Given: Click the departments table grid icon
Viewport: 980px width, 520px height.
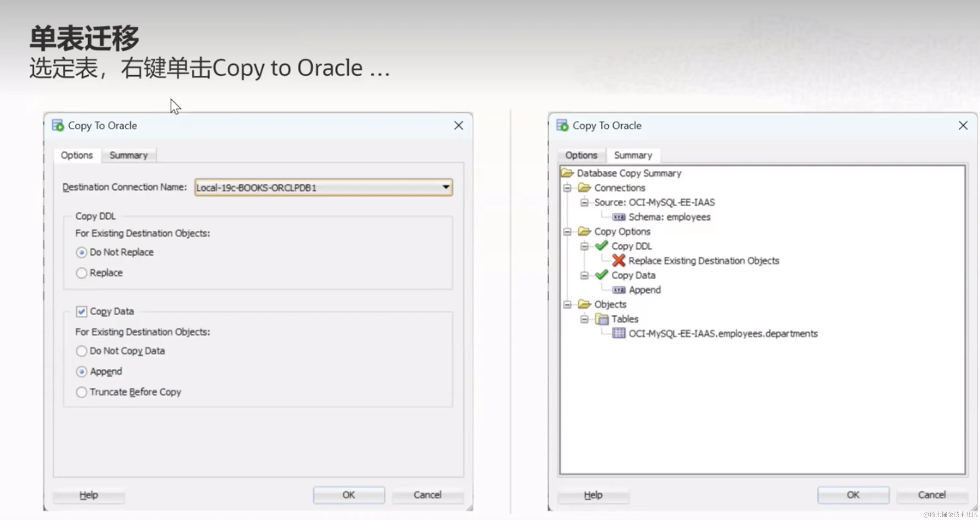Looking at the screenshot, I should coord(618,333).
